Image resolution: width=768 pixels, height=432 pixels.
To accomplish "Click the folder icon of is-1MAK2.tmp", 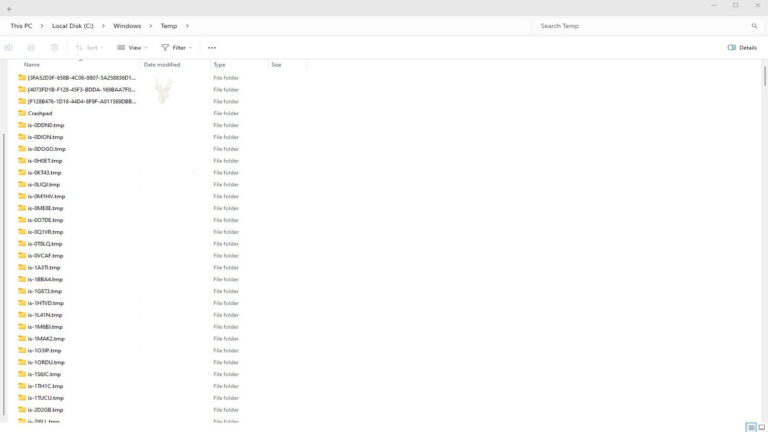I will tap(22, 338).
